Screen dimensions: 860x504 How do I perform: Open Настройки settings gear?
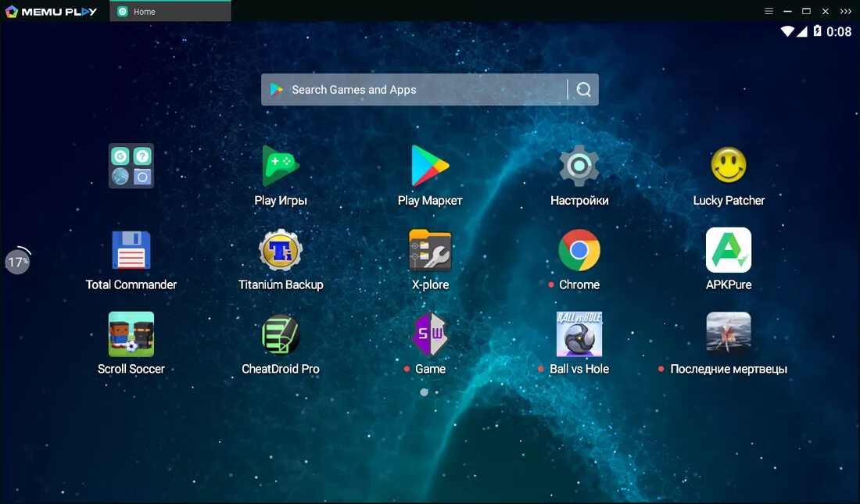579,166
